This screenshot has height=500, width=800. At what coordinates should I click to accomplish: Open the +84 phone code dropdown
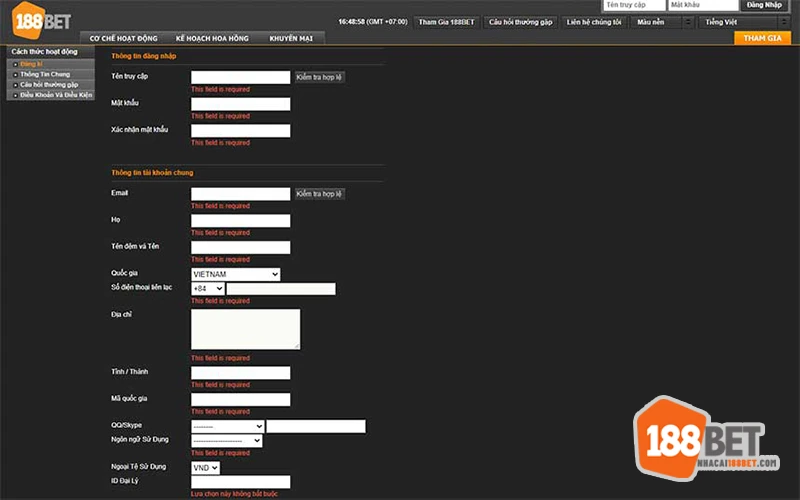pyautogui.click(x=208, y=289)
